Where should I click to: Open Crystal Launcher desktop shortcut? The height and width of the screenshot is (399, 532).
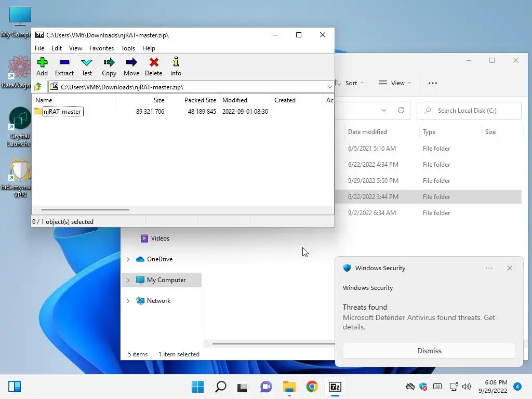tap(19, 127)
